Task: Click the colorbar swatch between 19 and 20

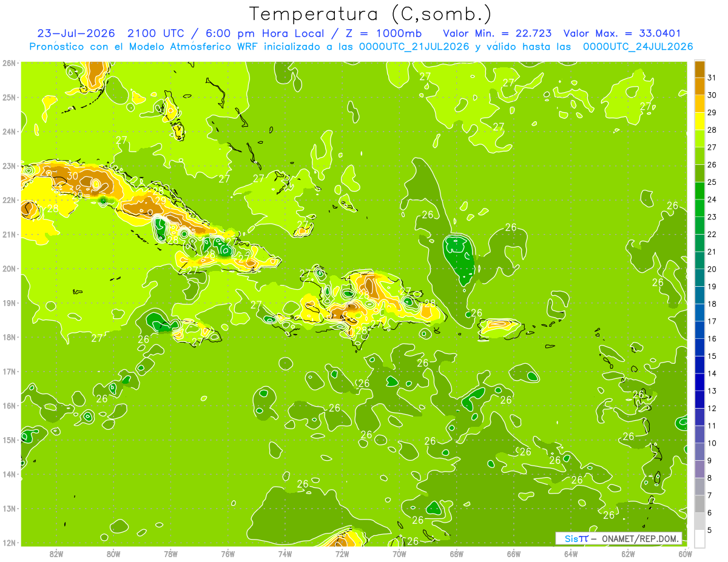Action: [699, 278]
